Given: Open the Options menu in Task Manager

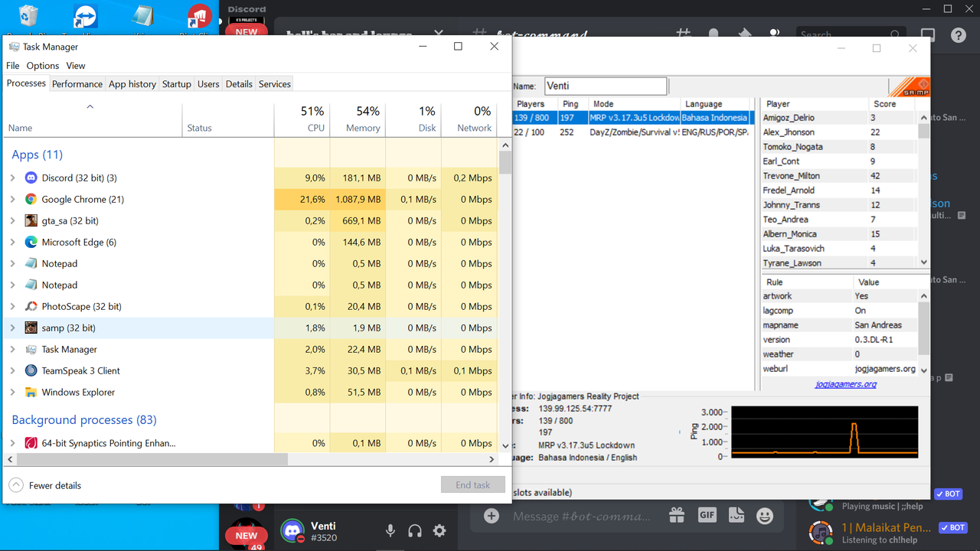Looking at the screenshot, I should [43, 66].
